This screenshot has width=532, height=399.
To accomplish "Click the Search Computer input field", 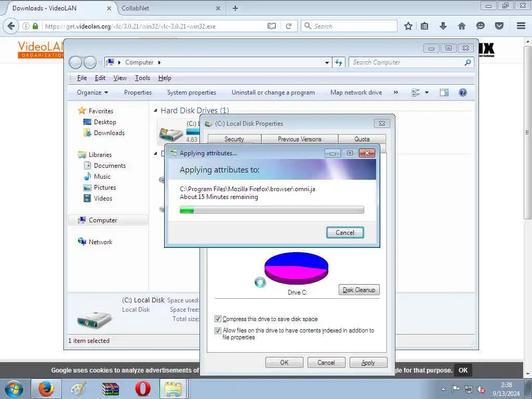I will tap(411, 62).
